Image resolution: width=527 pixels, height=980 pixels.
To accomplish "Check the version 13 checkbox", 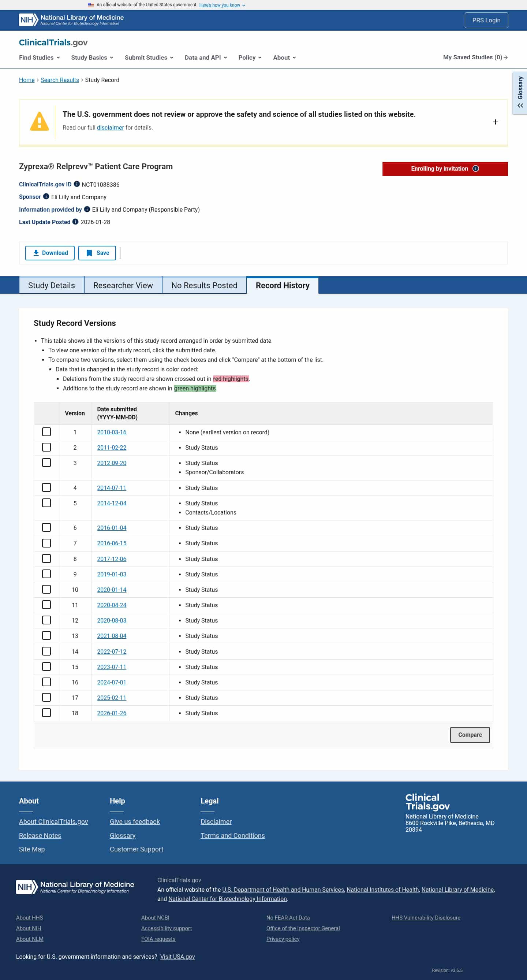I will coord(46,635).
